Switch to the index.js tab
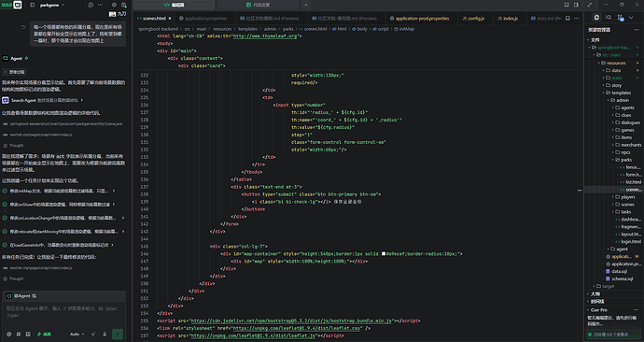 coord(508,19)
